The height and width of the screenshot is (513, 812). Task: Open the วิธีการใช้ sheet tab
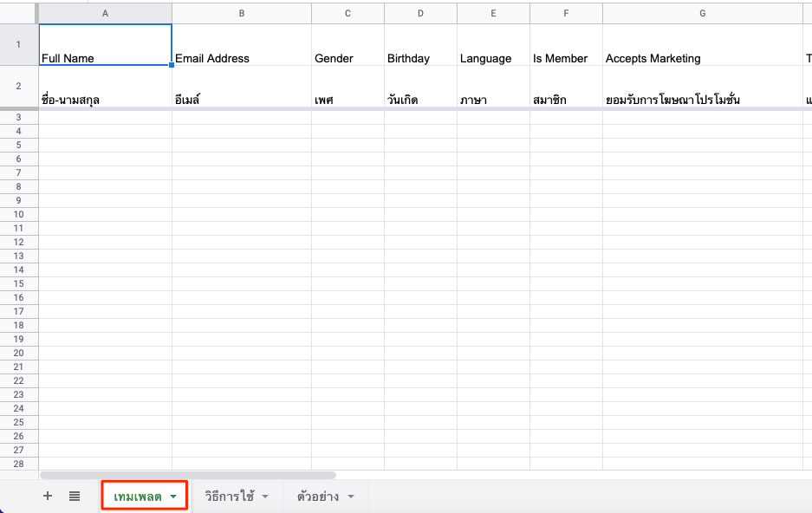(230, 497)
